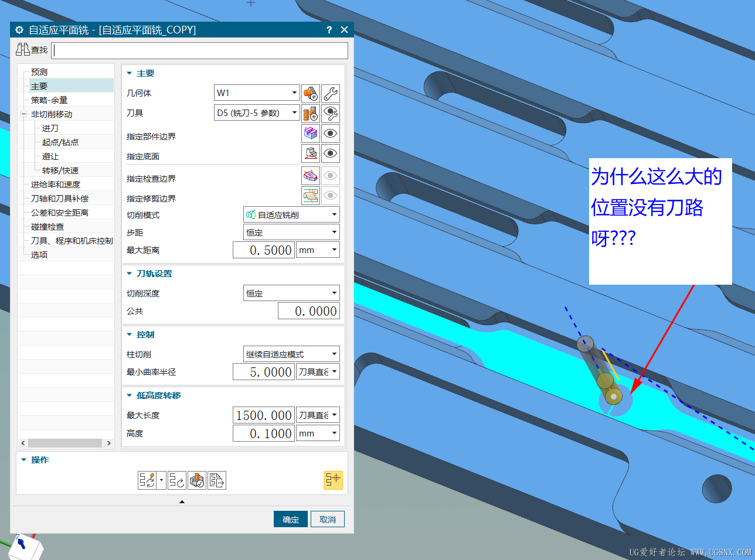
Task: Create a new tool beside D5 dropdown
Action: click(x=311, y=113)
